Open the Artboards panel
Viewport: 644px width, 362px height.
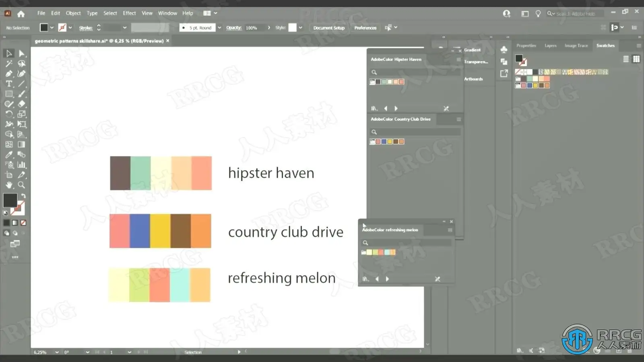(x=473, y=79)
